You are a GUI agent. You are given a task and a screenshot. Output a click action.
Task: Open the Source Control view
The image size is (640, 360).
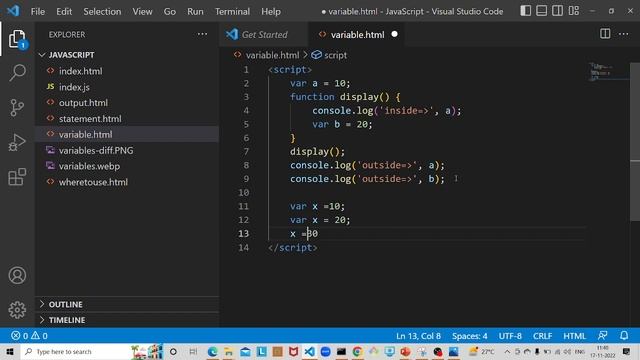tap(17, 108)
